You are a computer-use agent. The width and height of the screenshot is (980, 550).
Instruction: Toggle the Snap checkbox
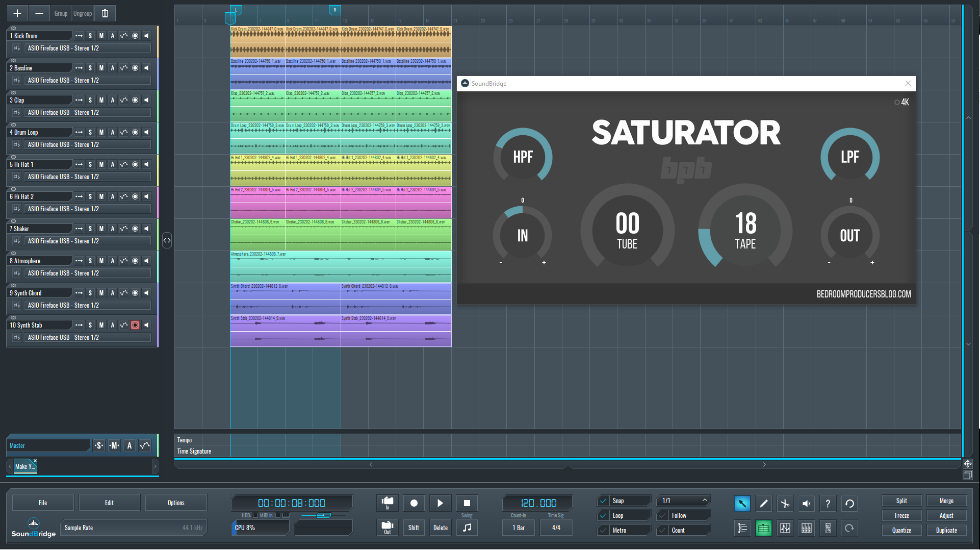pos(603,501)
